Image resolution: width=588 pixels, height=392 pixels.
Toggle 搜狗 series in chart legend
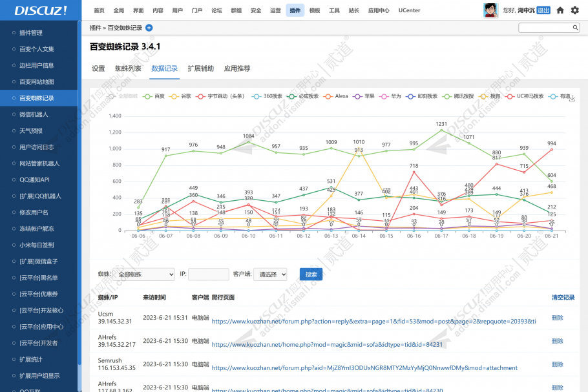(x=490, y=96)
